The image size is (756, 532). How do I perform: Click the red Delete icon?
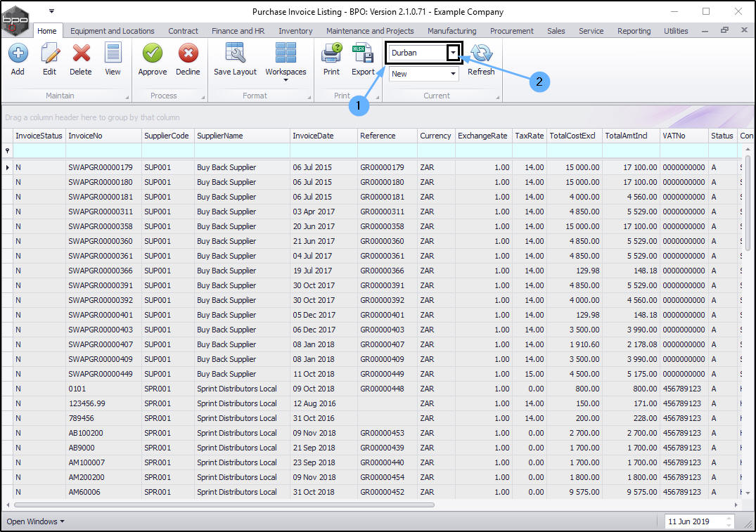[81, 54]
